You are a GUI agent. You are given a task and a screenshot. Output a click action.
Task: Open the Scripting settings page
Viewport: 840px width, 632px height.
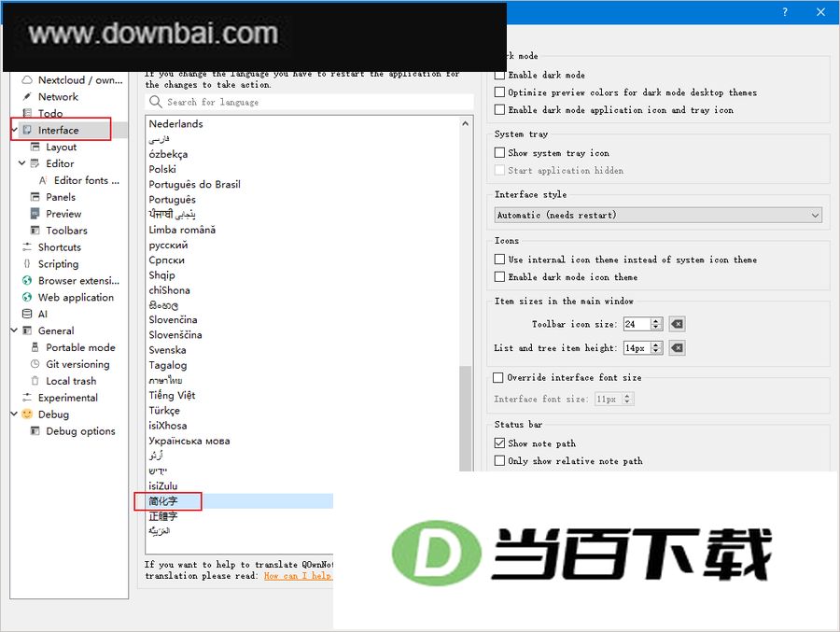click(x=58, y=264)
